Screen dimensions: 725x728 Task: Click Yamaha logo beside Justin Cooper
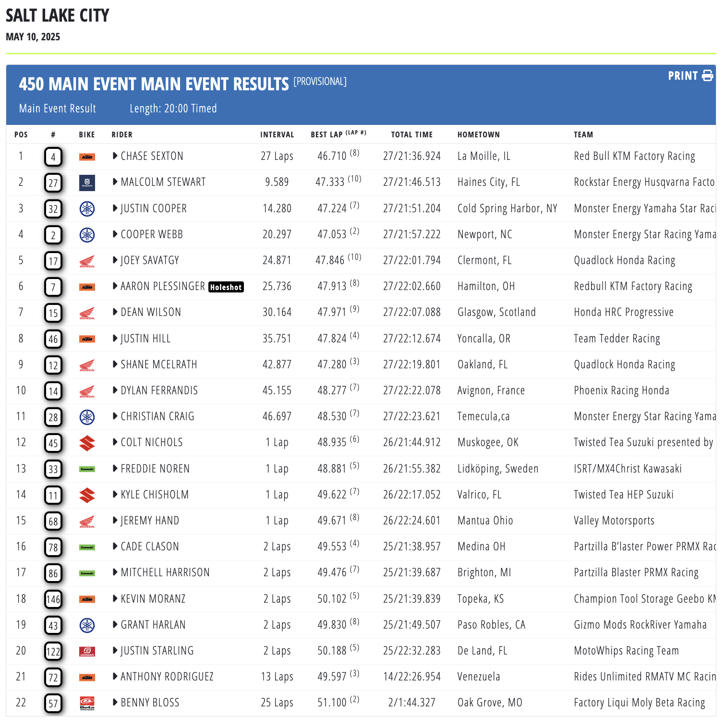(87, 209)
